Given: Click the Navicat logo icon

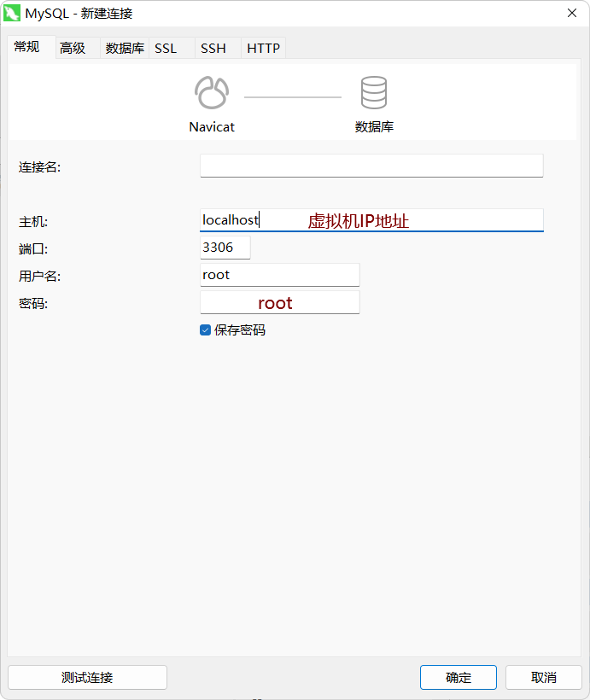Looking at the screenshot, I should pos(212,93).
